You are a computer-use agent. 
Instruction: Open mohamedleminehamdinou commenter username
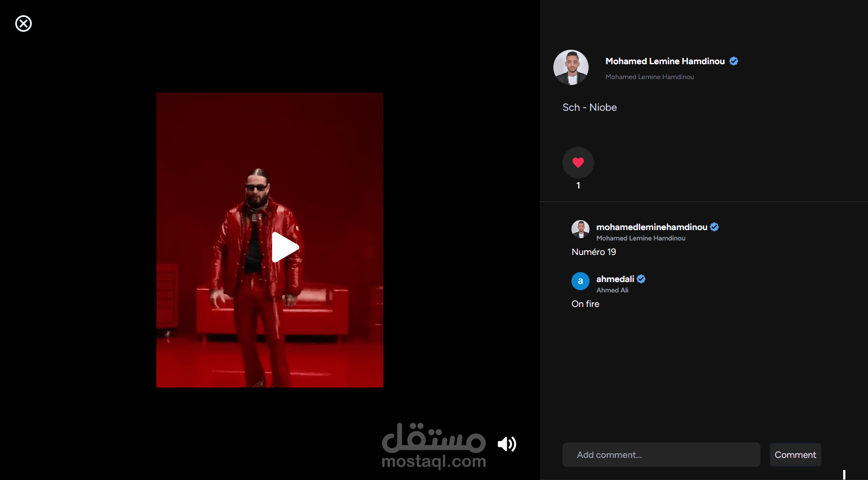coord(651,227)
